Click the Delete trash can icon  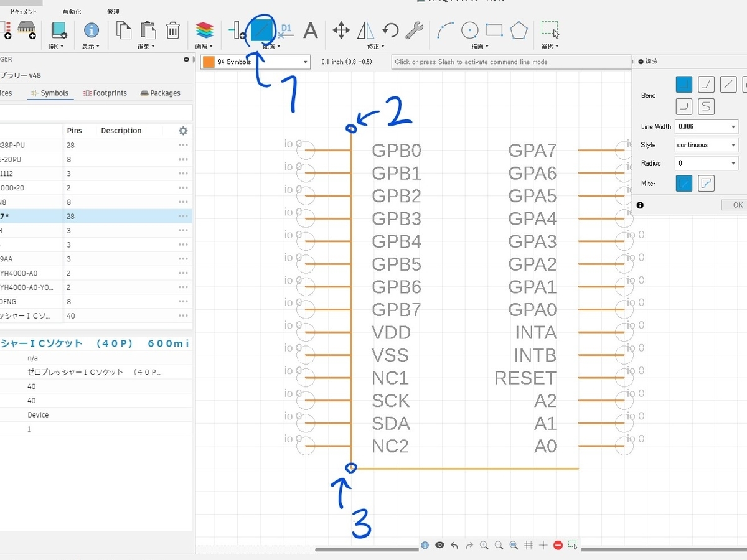point(173,30)
